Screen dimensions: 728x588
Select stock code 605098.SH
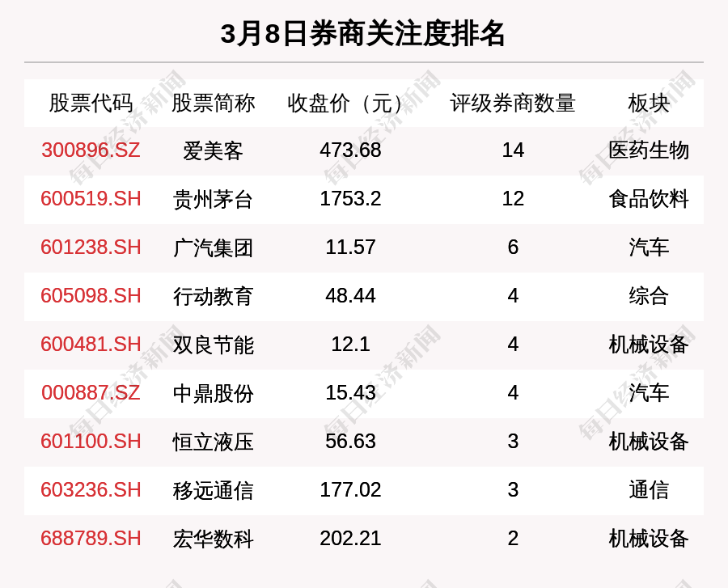tap(91, 296)
